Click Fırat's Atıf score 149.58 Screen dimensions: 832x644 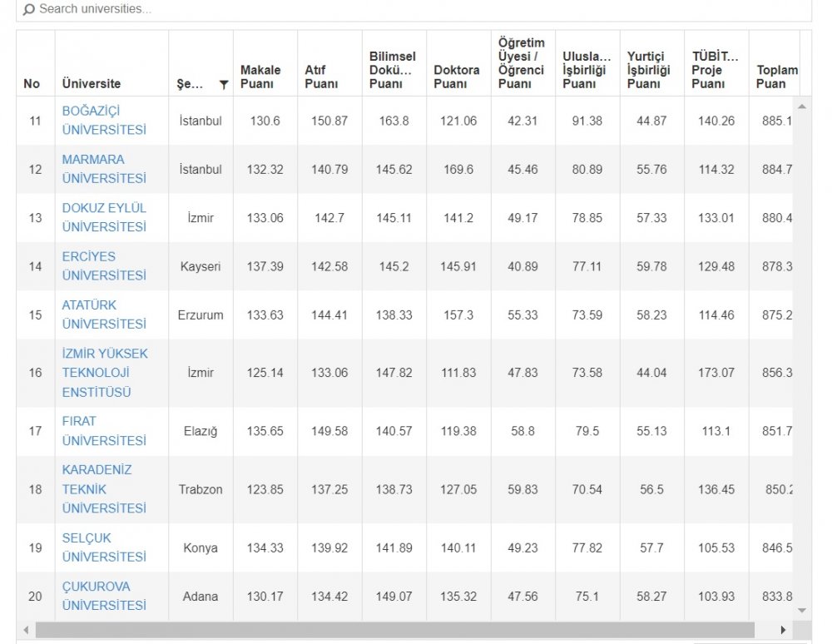(329, 431)
